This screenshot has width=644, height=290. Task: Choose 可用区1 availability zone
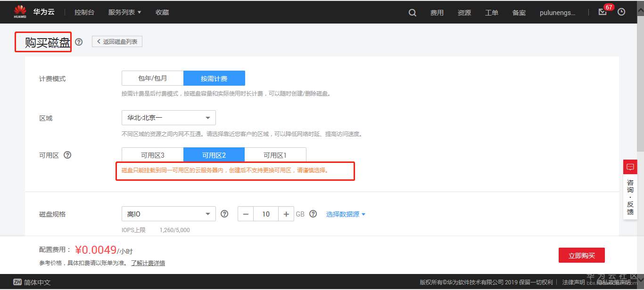click(x=275, y=155)
